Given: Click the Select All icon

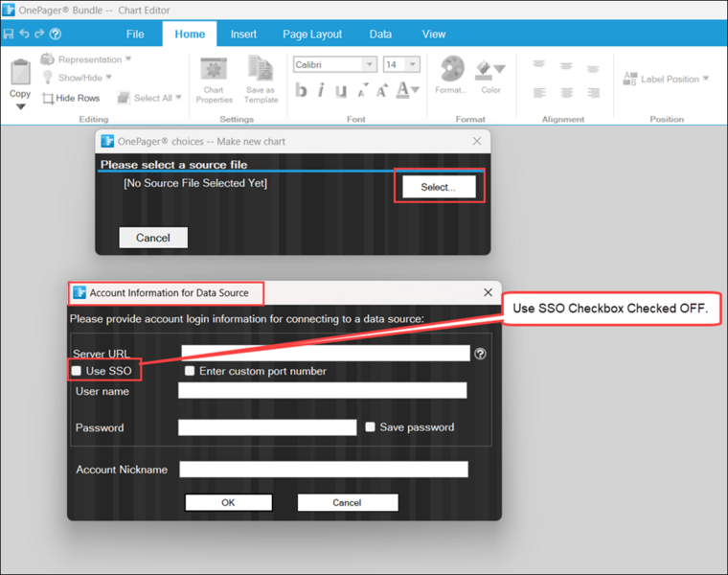Looking at the screenshot, I should [123, 98].
